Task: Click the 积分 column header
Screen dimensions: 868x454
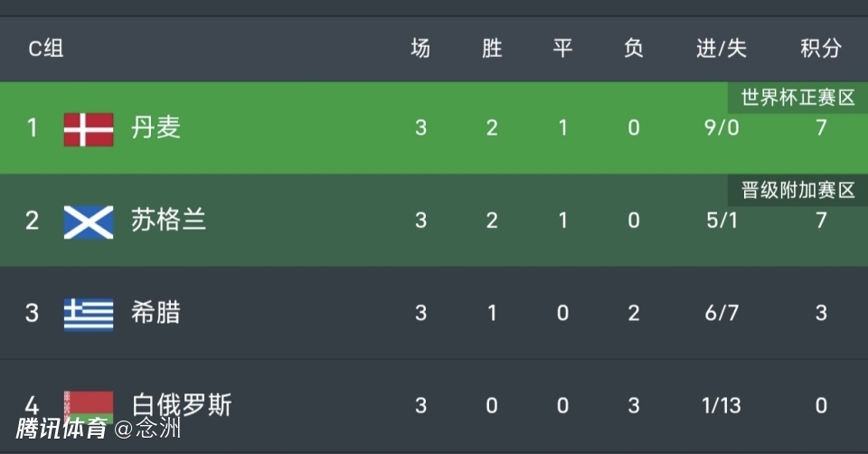Action: click(x=820, y=49)
